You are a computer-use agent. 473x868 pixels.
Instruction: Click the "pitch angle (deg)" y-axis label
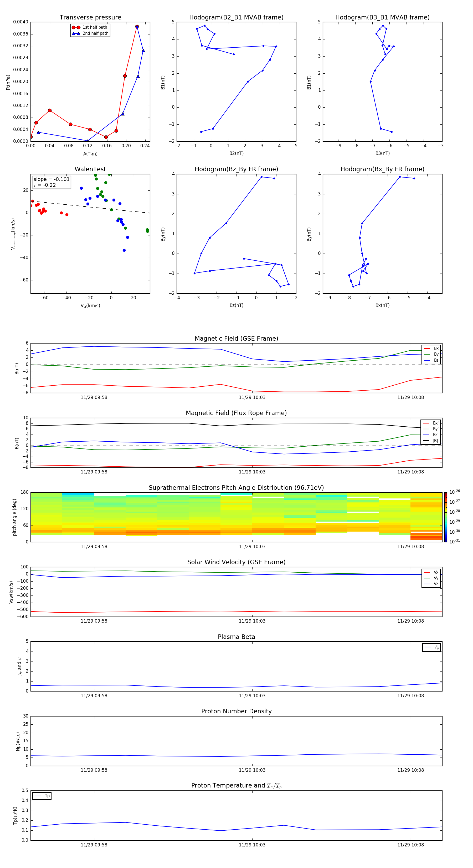click(14, 517)
